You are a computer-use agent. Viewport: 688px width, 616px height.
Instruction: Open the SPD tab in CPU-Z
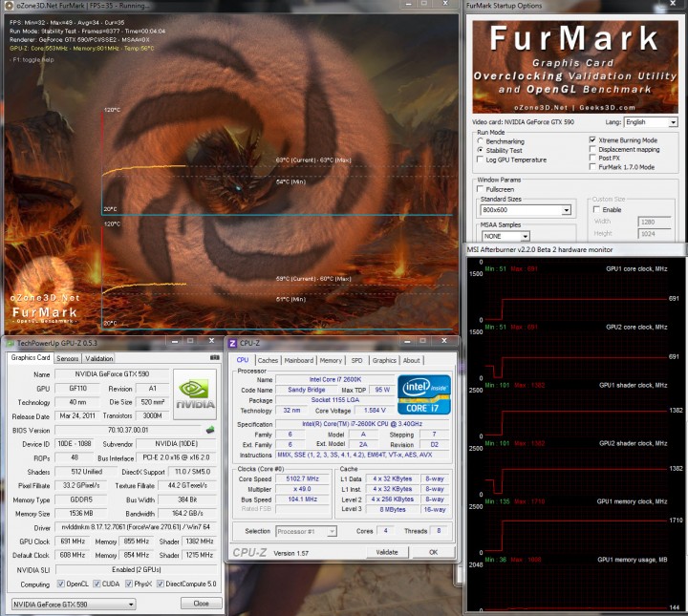pyautogui.click(x=356, y=360)
